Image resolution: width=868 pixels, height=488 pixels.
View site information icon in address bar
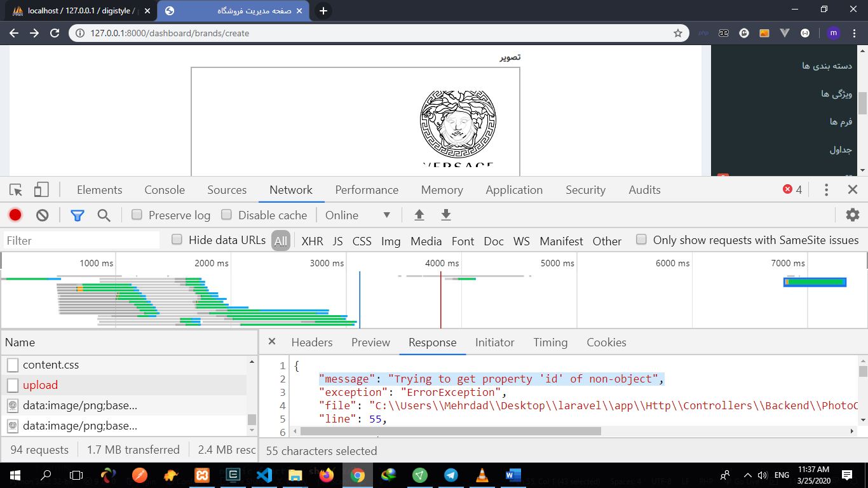[x=80, y=33]
